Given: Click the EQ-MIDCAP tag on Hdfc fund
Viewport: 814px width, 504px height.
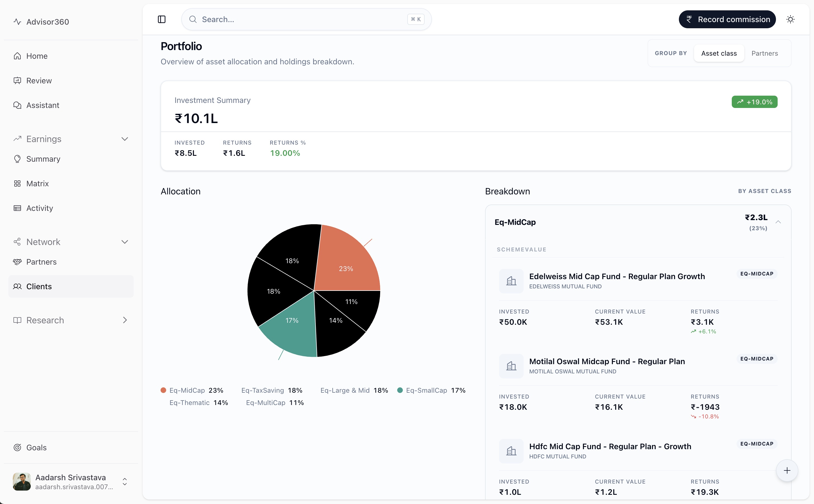Looking at the screenshot, I should click(x=757, y=444).
